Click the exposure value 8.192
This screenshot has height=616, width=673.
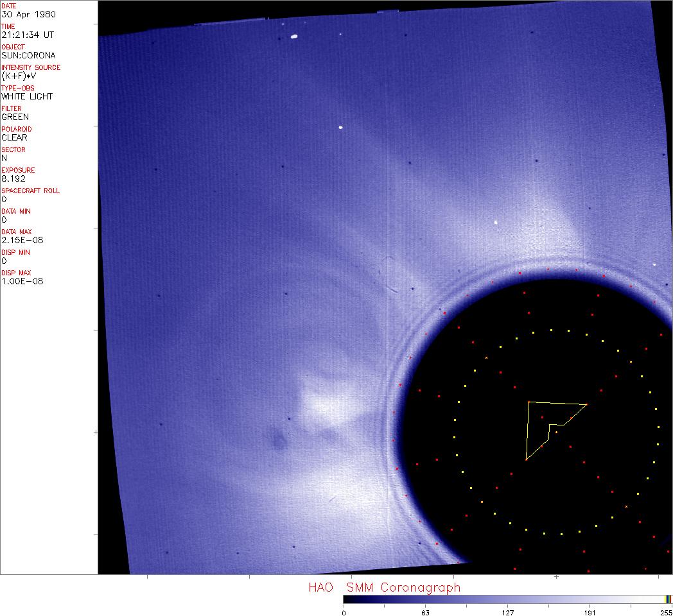tap(13, 178)
